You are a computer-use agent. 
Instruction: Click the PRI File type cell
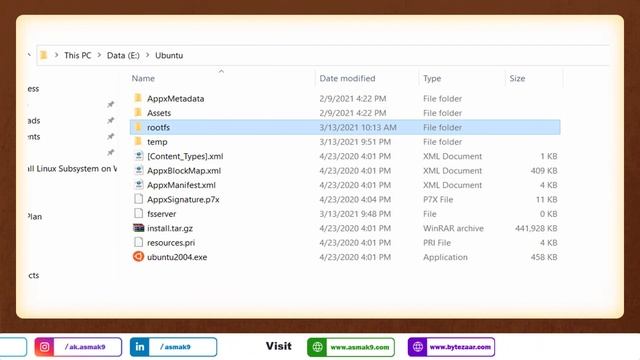437,242
